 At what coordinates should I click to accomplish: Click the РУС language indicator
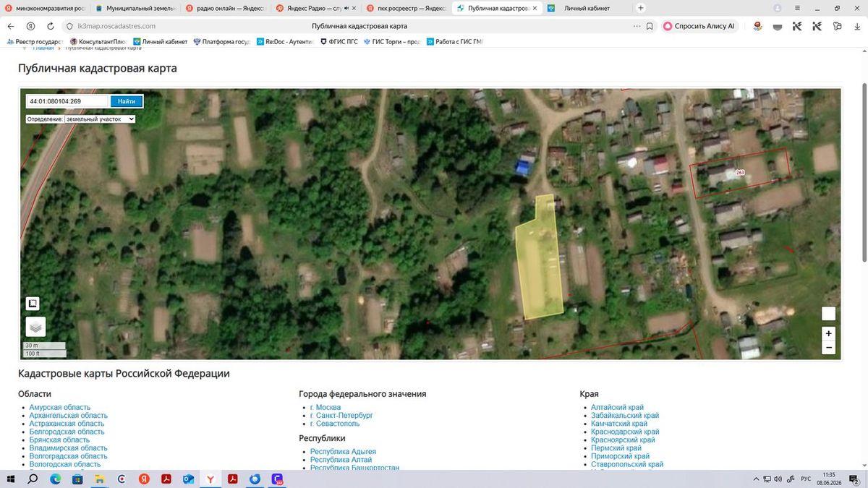(806, 479)
